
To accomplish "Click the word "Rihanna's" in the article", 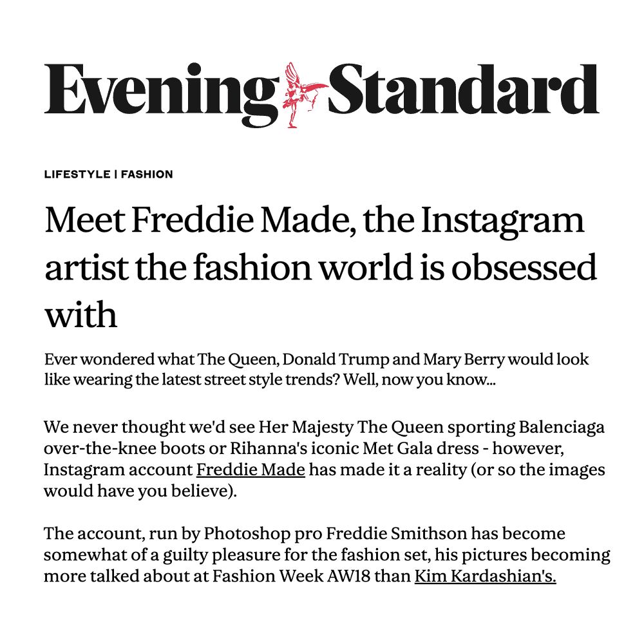I will click(247, 449).
